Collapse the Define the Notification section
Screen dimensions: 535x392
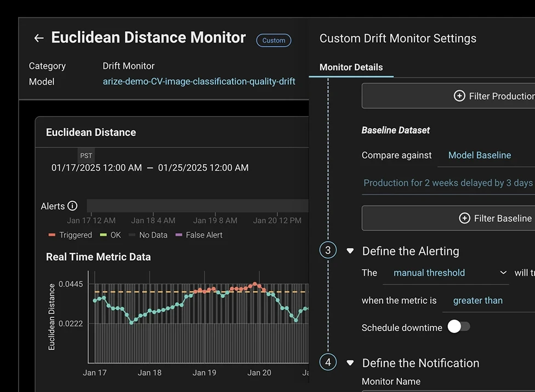[350, 363]
